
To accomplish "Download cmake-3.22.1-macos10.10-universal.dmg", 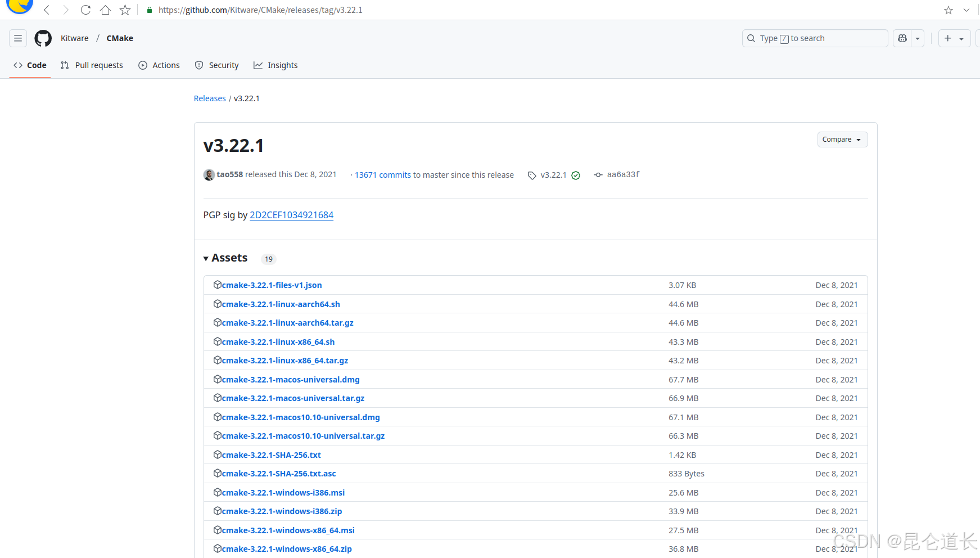I will (301, 417).
